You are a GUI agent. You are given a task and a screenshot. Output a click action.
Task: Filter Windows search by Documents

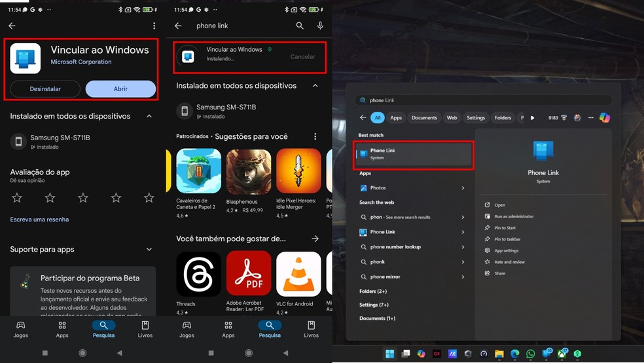click(x=424, y=118)
